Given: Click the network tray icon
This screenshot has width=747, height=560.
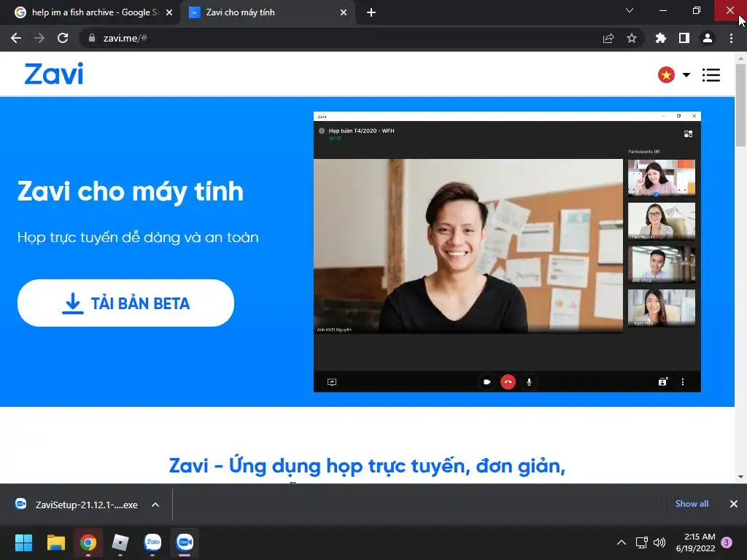Looking at the screenshot, I should (642, 542).
